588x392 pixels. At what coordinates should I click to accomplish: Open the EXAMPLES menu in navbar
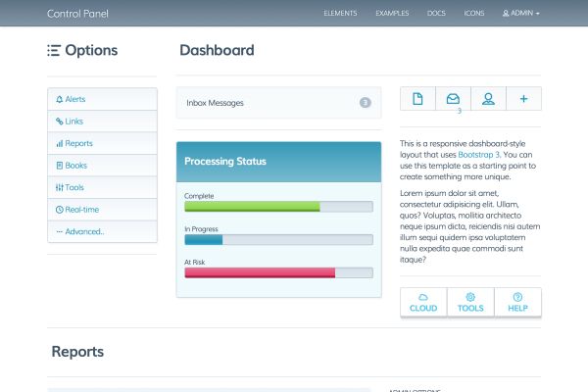click(x=392, y=13)
